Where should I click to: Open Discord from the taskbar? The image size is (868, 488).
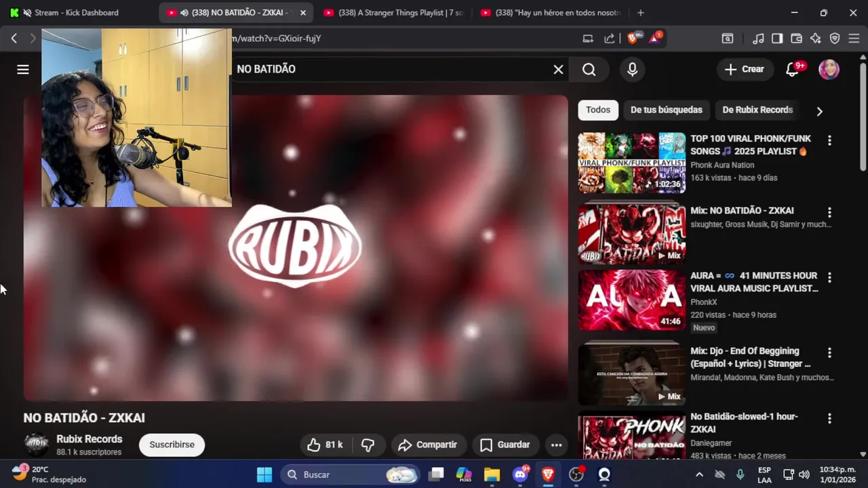(x=521, y=474)
